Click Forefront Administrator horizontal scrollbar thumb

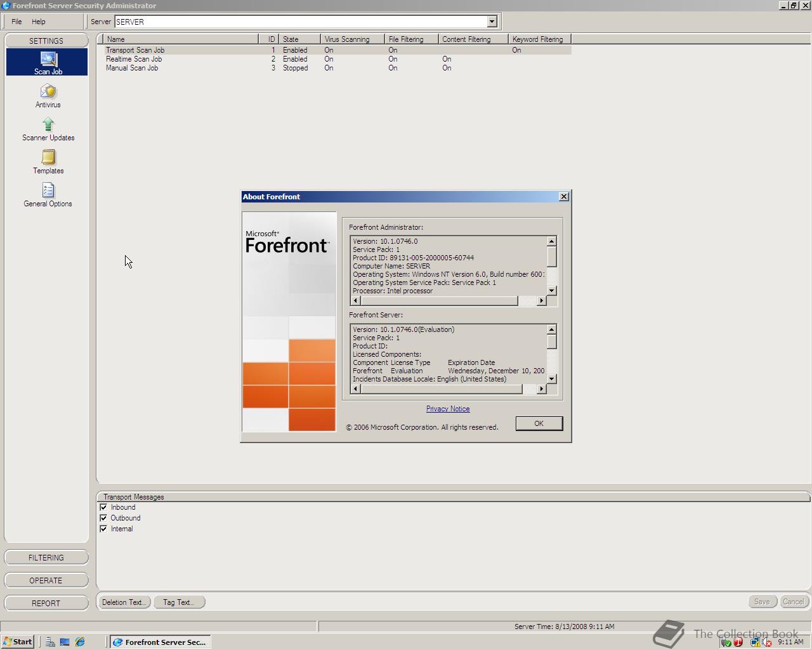(x=439, y=301)
